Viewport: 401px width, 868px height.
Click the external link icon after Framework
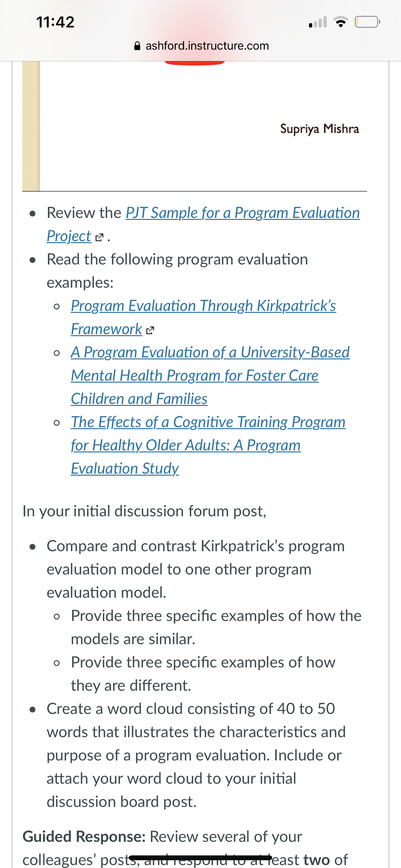150,330
